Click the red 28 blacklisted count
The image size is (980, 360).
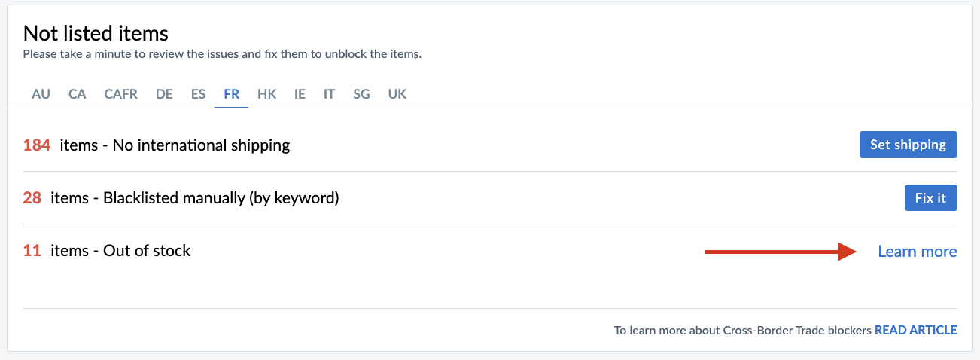pos(32,198)
